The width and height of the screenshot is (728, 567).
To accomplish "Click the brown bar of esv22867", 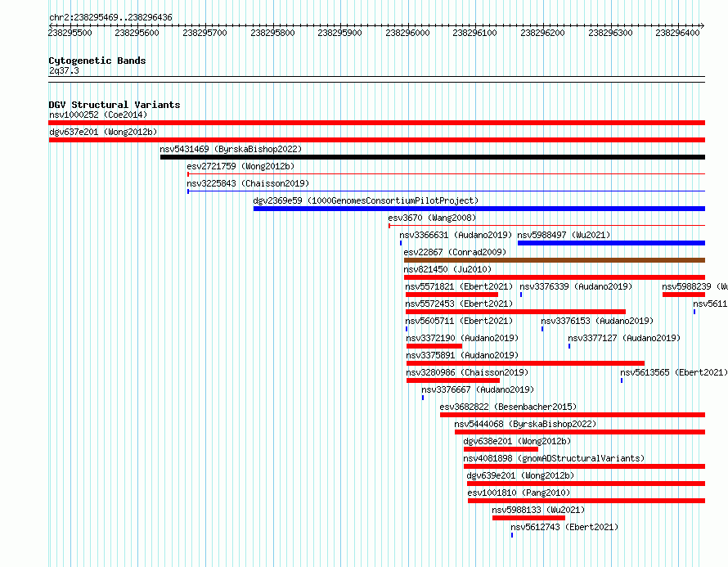I will (x=555, y=260).
